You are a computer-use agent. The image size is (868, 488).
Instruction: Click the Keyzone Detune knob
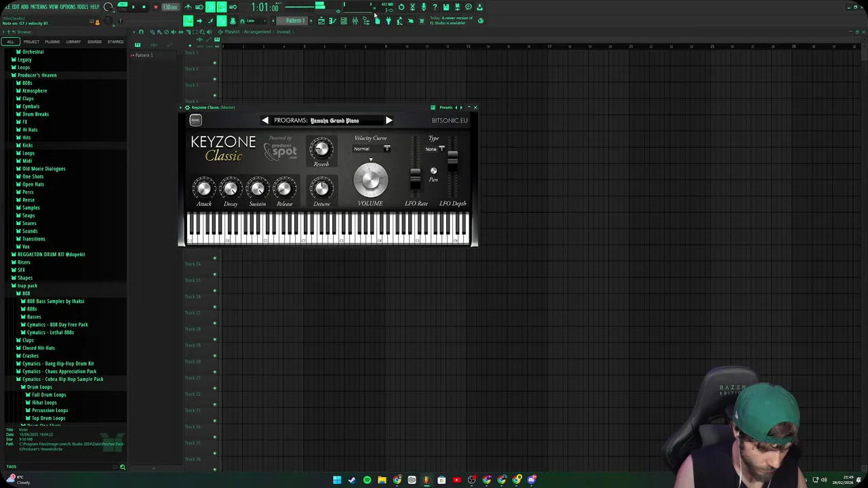pyautogui.click(x=321, y=188)
